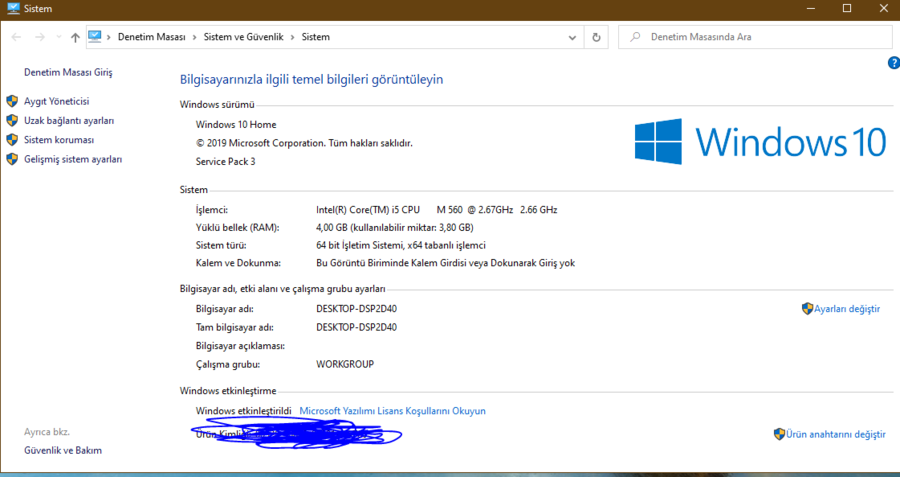Click the search magnifier icon
This screenshot has height=477, width=900.
click(x=635, y=37)
